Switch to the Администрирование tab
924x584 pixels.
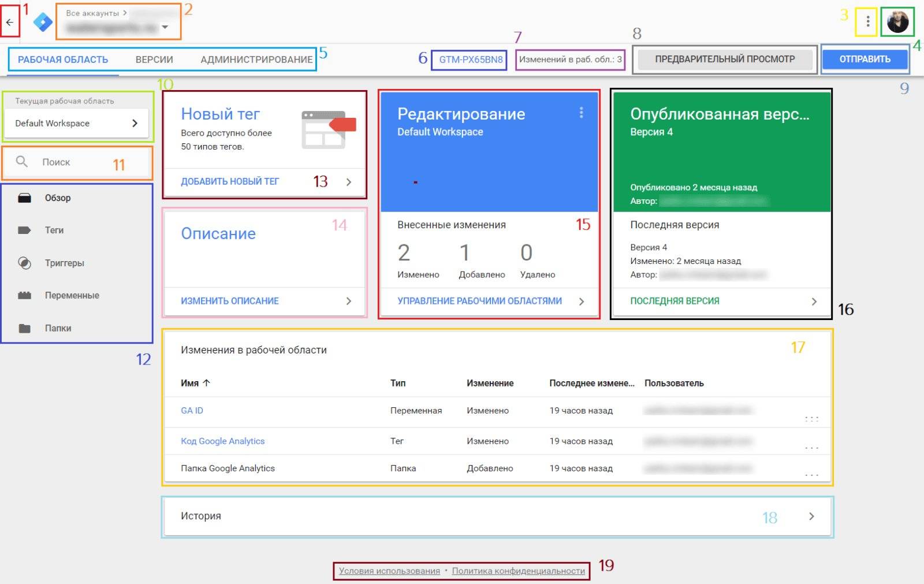point(256,59)
